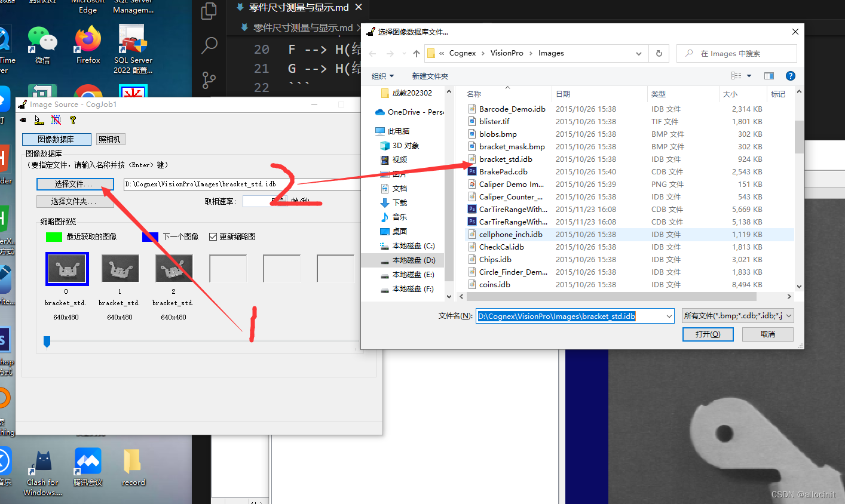Click 选择文件夹... button
The height and width of the screenshot is (504, 845).
pos(75,201)
